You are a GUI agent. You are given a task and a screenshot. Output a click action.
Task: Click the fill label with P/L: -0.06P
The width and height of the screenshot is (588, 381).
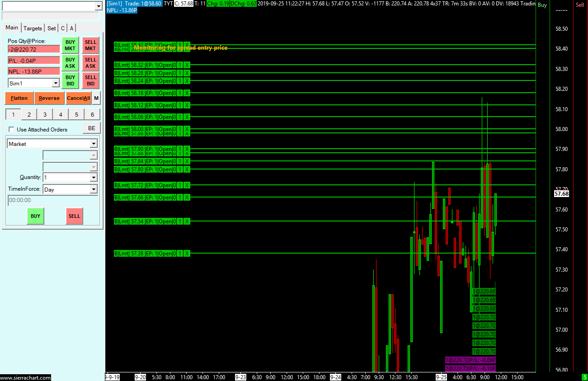tap(470, 360)
